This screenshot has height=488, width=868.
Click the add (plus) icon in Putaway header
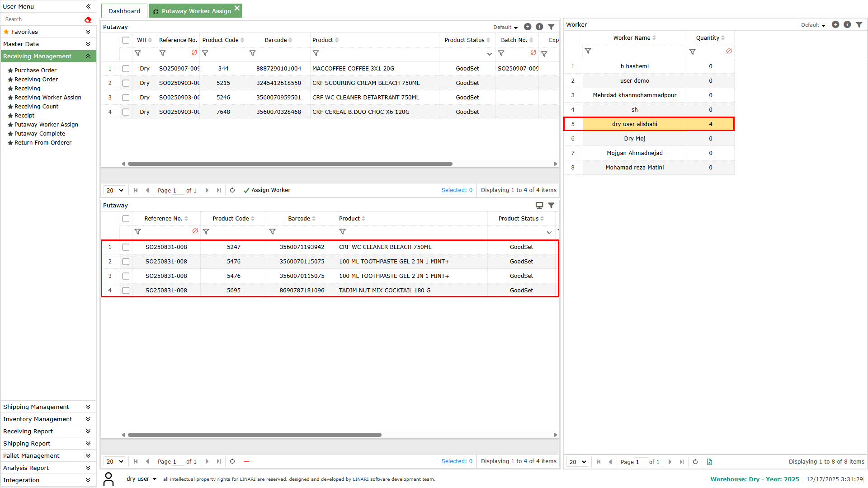527,27
